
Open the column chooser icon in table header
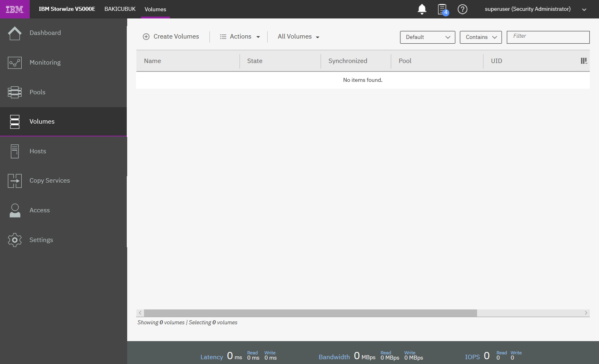[x=584, y=61]
